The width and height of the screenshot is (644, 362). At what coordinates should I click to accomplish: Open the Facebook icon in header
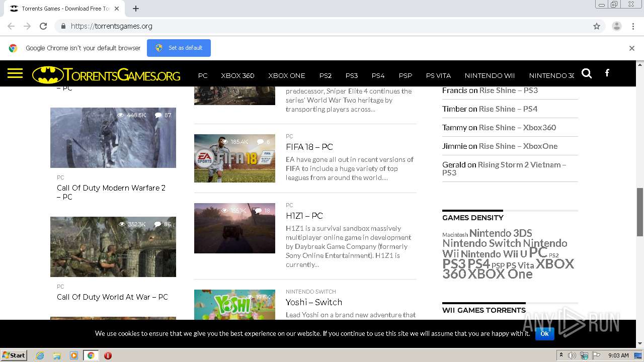tap(607, 73)
